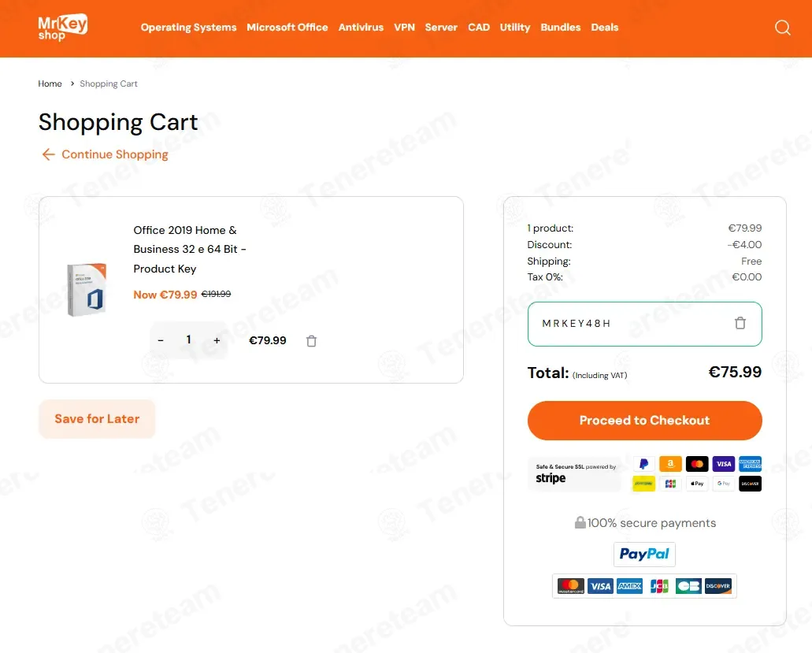
Task: Delete the MRKEY48H coupon using its trash icon
Action: [x=740, y=323]
